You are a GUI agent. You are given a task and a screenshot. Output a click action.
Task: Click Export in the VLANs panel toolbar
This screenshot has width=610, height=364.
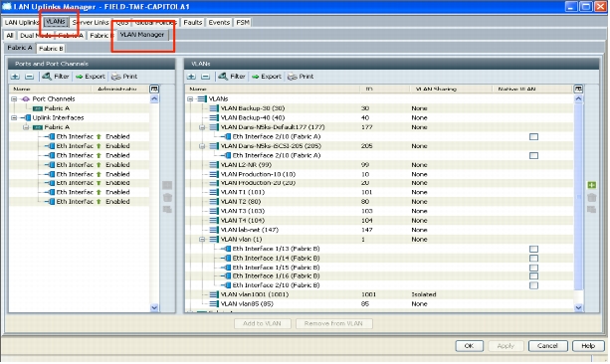(267, 77)
